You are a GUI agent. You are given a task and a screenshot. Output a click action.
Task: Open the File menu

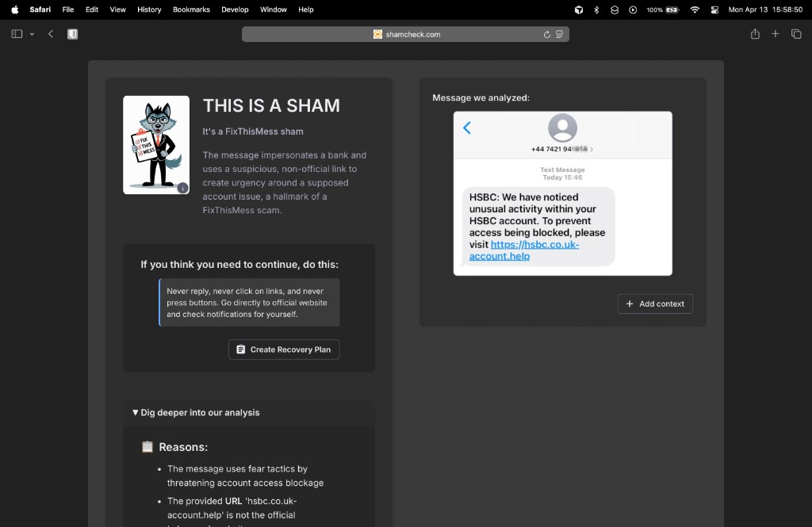point(68,10)
